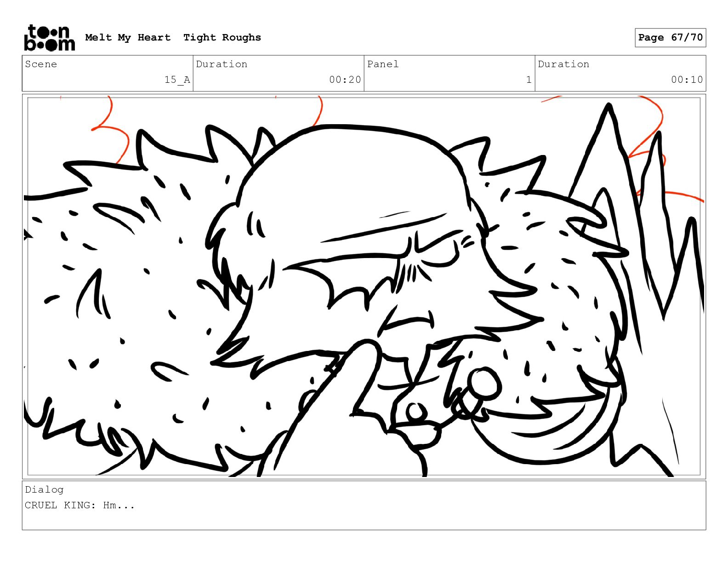Image resolution: width=728 pixels, height=563 pixels.
Task: Click the 'Panel' header label
Action: pos(383,64)
